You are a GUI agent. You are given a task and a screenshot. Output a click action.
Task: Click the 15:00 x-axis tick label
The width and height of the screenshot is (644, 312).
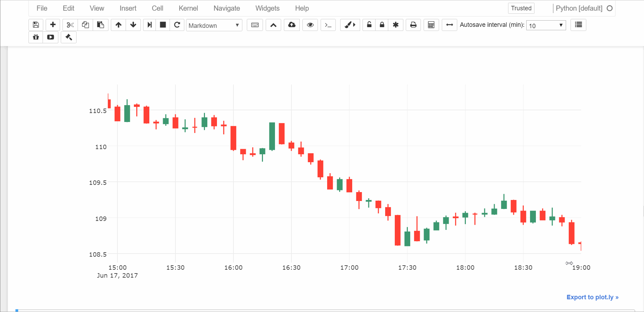(x=117, y=267)
